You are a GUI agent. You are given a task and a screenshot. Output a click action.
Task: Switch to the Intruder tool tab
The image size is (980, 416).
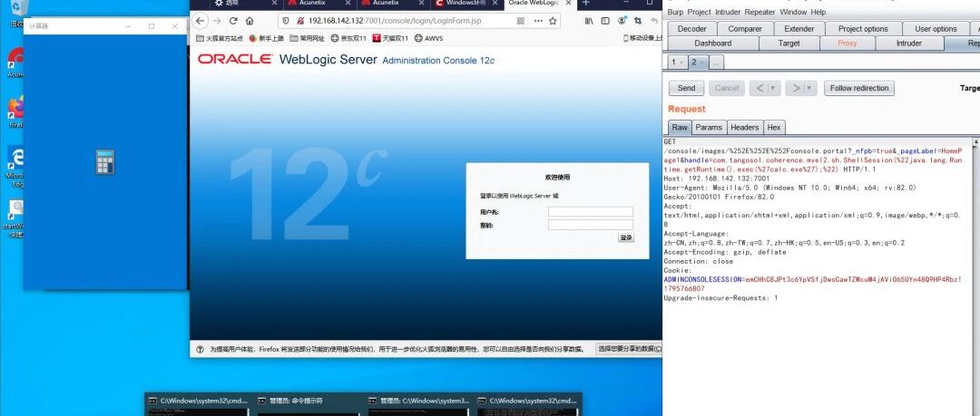(908, 44)
